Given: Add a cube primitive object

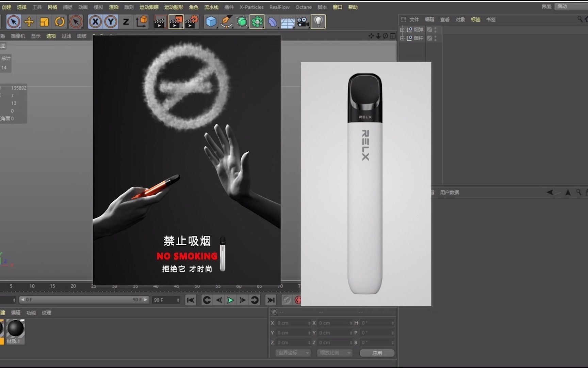Looking at the screenshot, I should [211, 22].
